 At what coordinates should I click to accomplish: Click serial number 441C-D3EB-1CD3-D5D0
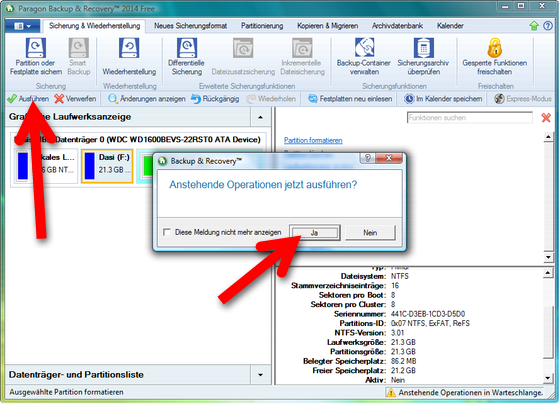428,314
